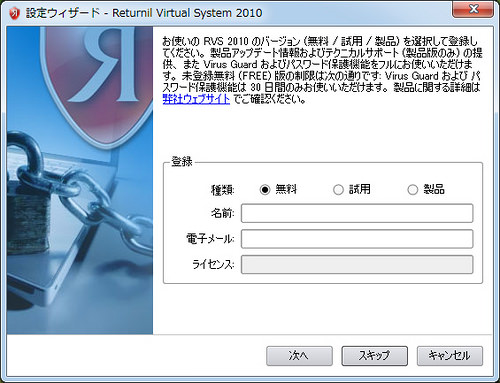This screenshot has width=500, height=383.
Task: Click the ライセンス: label text
Action: point(213,265)
